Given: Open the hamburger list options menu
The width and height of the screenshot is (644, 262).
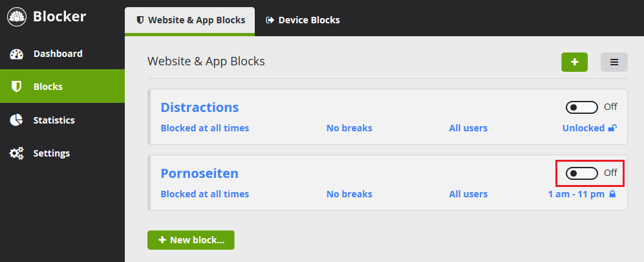Looking at the screenshot, I should (x=614, y=62).
